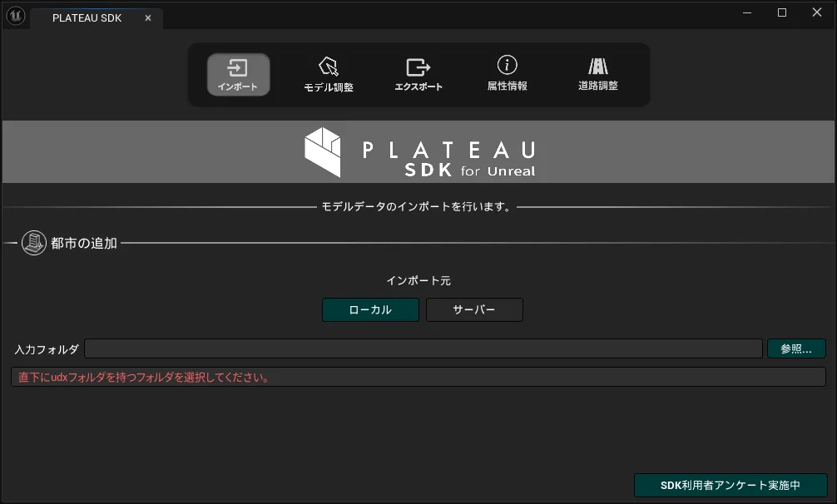837x504 pixels.
Task: Close the PLATEAU SDK tab
Action: pos(148,18)
